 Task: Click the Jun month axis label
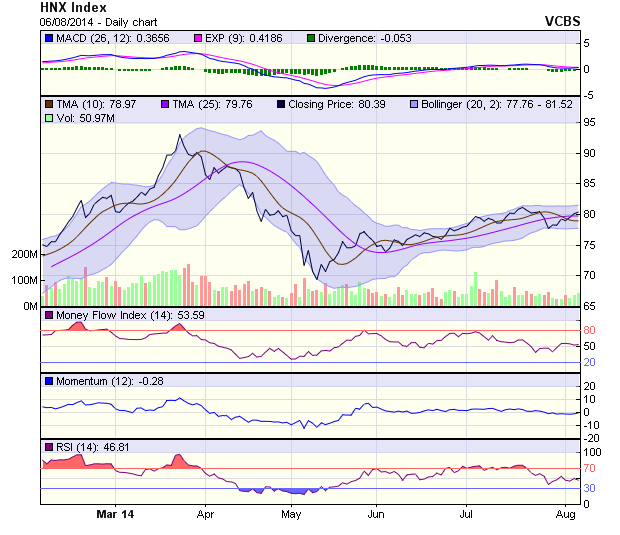click(x=377, y=514)
